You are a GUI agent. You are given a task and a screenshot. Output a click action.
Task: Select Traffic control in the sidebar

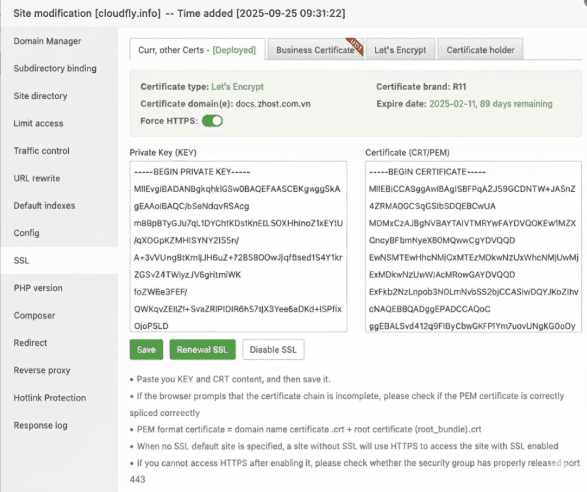point(42,151)
